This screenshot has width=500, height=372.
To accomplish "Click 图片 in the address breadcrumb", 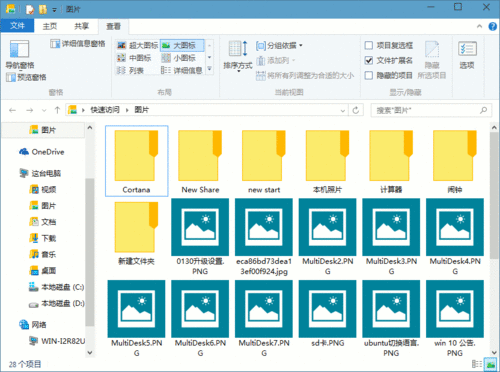I will point(142,110).
